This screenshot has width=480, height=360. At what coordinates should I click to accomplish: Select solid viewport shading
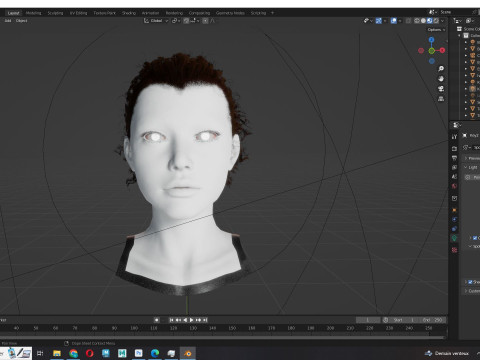click(423, 21)
